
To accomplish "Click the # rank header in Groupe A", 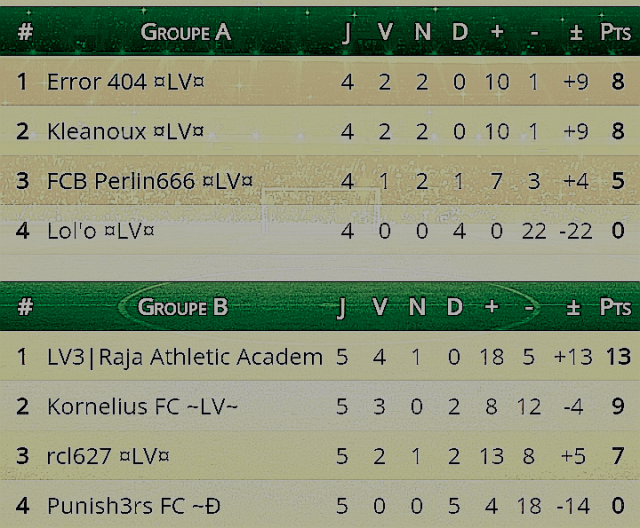I will [25, 32].
